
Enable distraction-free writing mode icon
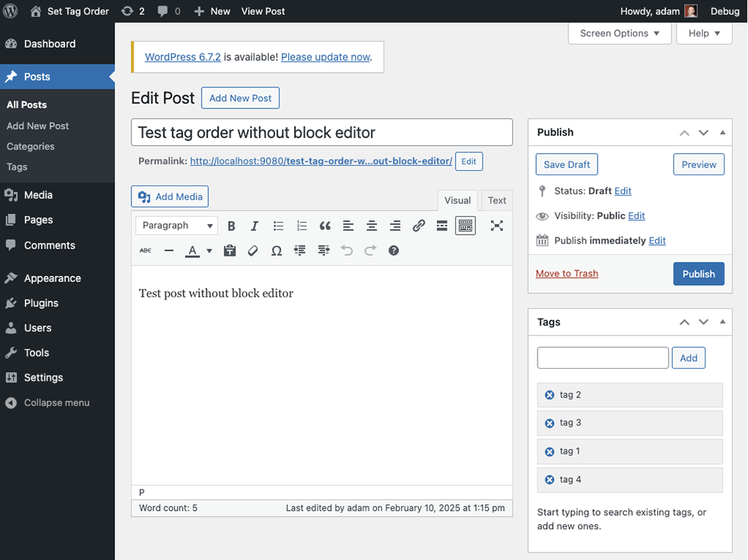[496, 226]
